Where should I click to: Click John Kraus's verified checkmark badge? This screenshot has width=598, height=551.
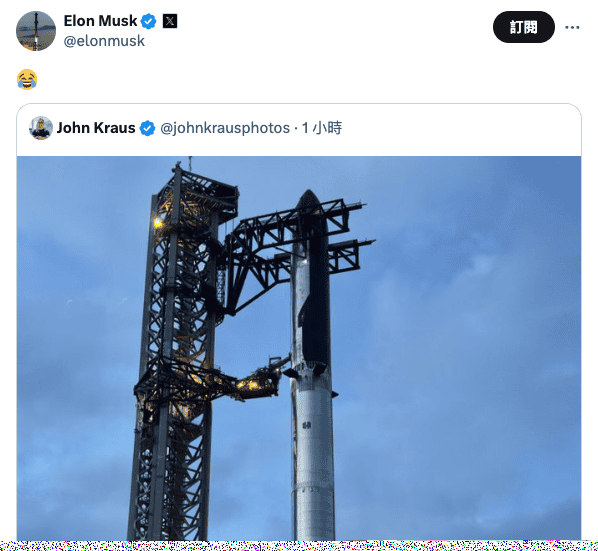point(147,128)
